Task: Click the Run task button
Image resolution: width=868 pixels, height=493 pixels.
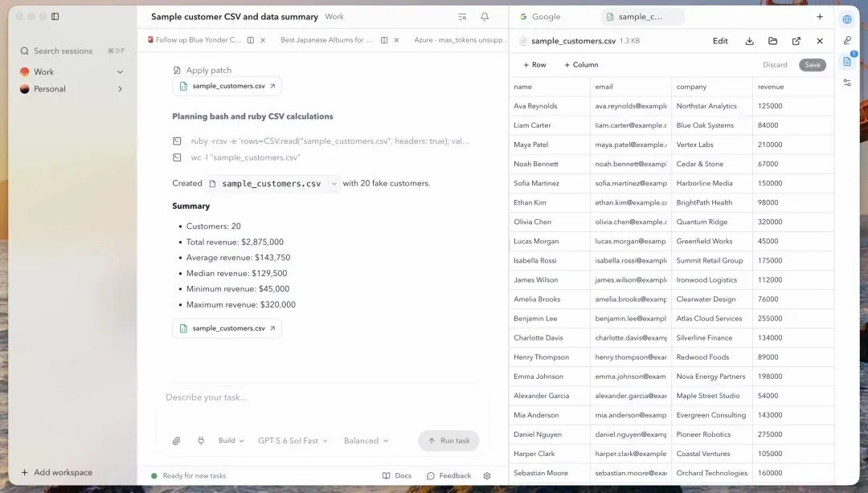Action: pos(448,441)
